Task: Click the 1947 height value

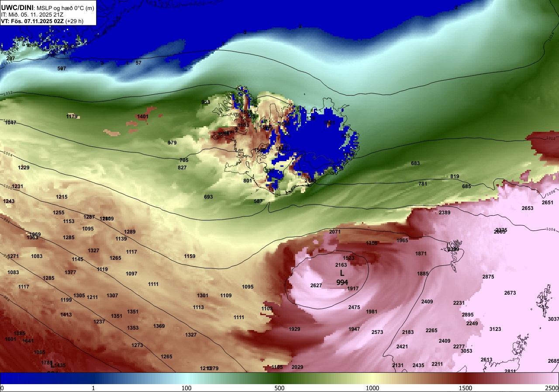Action: [354, 329]
